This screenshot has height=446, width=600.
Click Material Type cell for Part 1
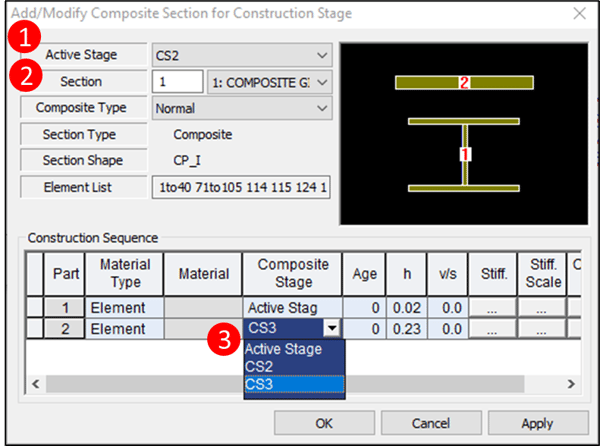125,308
